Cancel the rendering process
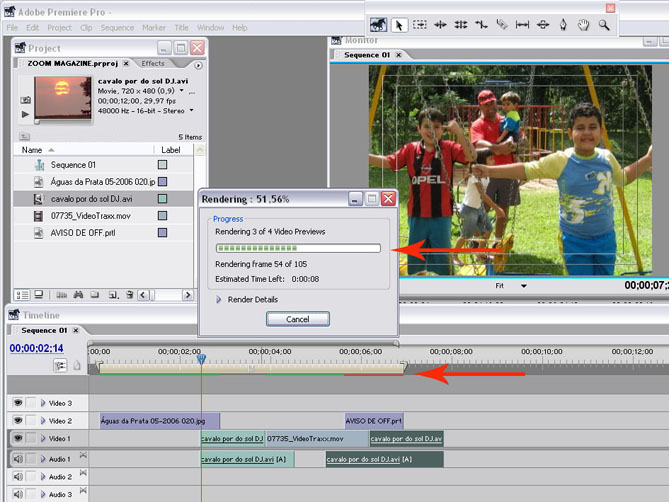Image resolution: width=669 pixels, height=502 pixels. click(297, 319)
